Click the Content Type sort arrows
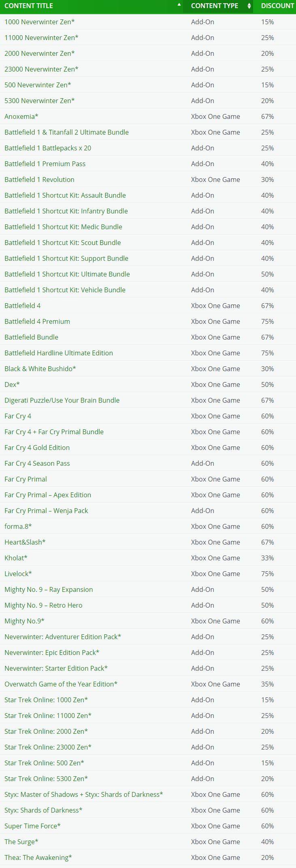This screenshot has width=296, height=868. (249, 6)
